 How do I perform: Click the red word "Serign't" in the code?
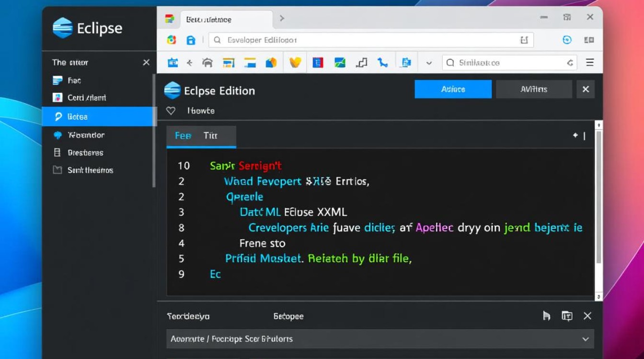tap(260, 166)
